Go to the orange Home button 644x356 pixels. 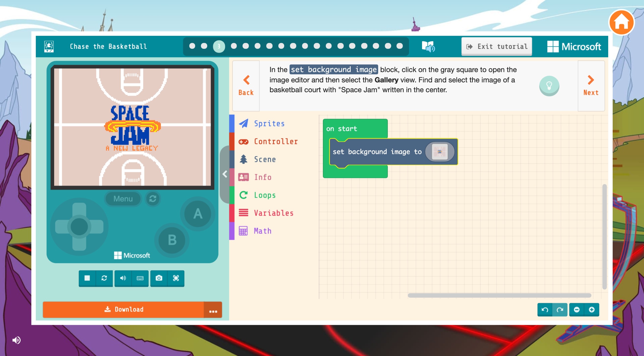coord(621,23)
